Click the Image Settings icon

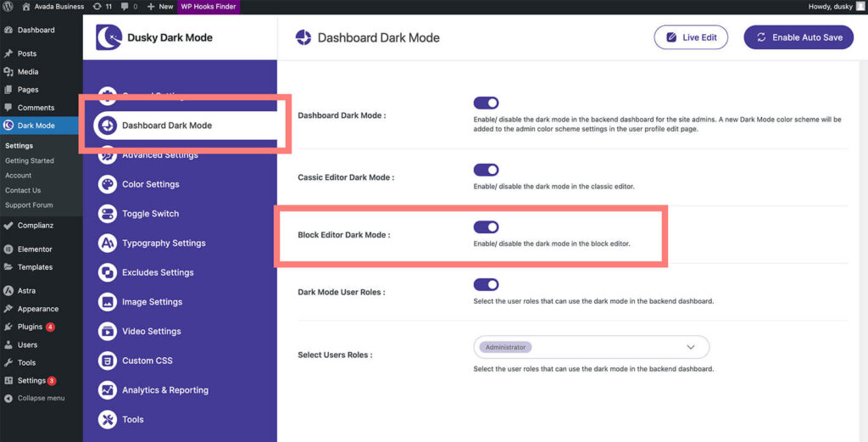point(108,302)
